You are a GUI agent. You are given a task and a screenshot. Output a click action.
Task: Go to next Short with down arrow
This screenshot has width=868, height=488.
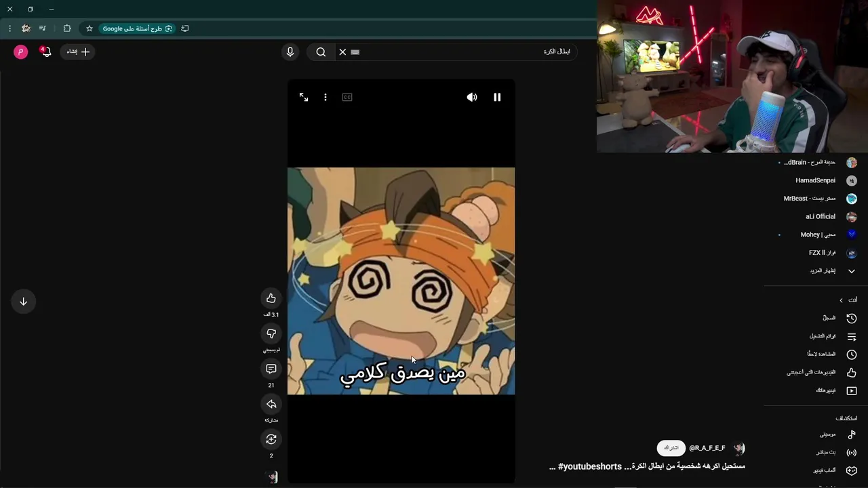(x=23, y=302)
